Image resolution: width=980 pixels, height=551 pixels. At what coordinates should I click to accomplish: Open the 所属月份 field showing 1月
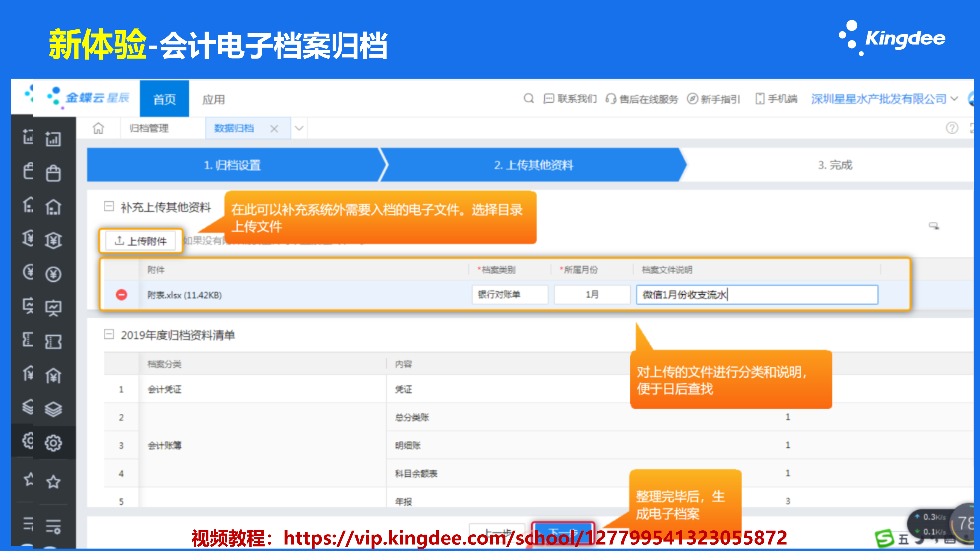[x=592, y=295]
